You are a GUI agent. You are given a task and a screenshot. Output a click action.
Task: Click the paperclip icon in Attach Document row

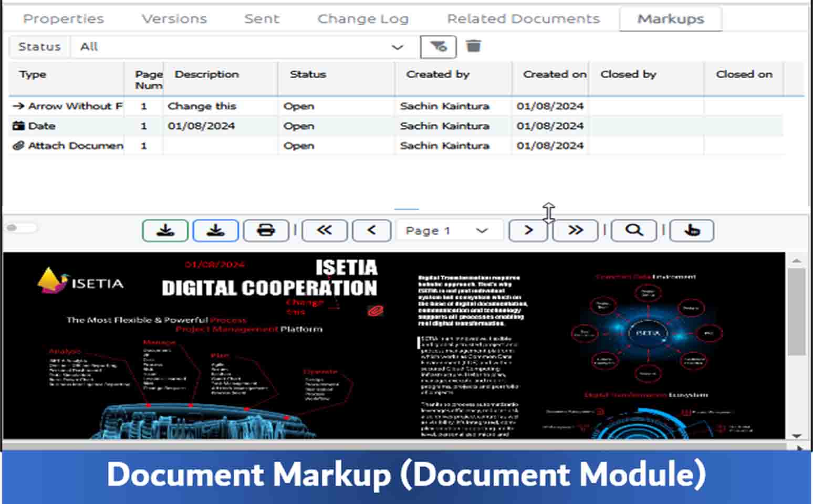click(18, 145)
